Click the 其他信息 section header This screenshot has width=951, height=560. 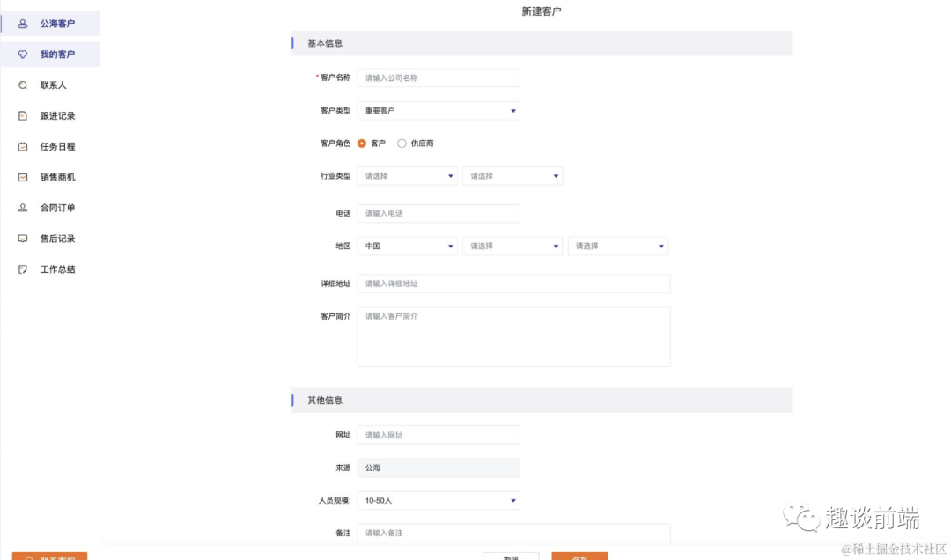coord(542,401)
